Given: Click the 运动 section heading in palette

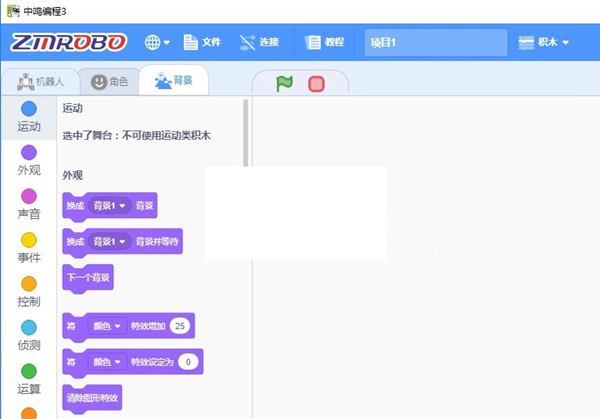Looking at the screenshot, I should tap(73, 108).
